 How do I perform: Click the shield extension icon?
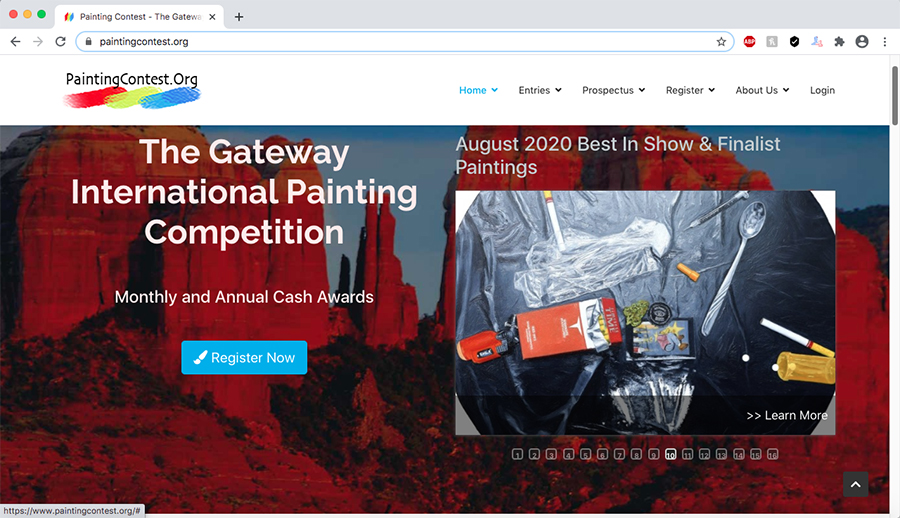(x=794, y=41)
